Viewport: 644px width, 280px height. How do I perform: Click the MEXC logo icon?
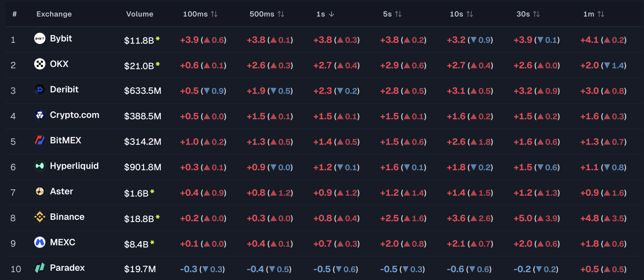(40, 242)
